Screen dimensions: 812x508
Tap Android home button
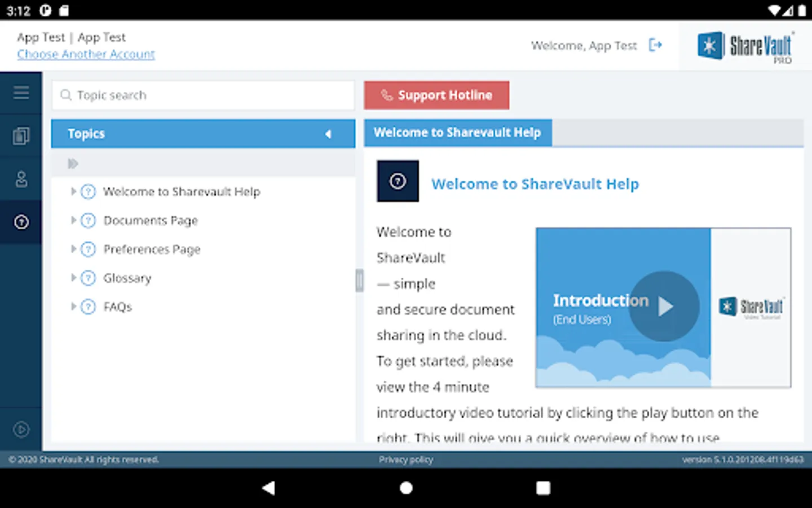pyautogui.click(x=406, y=488)
